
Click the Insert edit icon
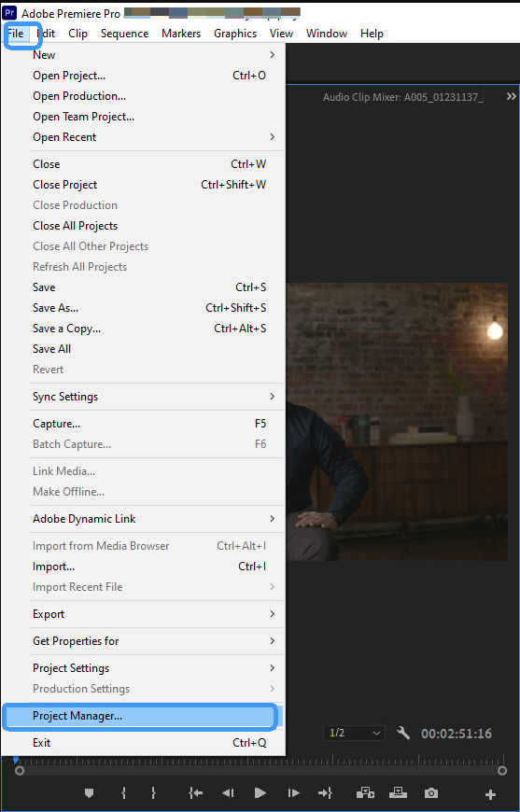click(x=366, y=792)
